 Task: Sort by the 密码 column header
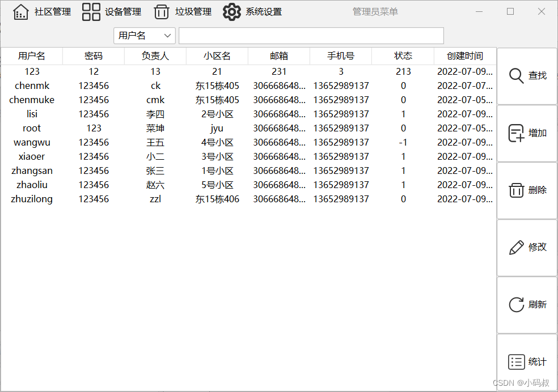(94, 56)
